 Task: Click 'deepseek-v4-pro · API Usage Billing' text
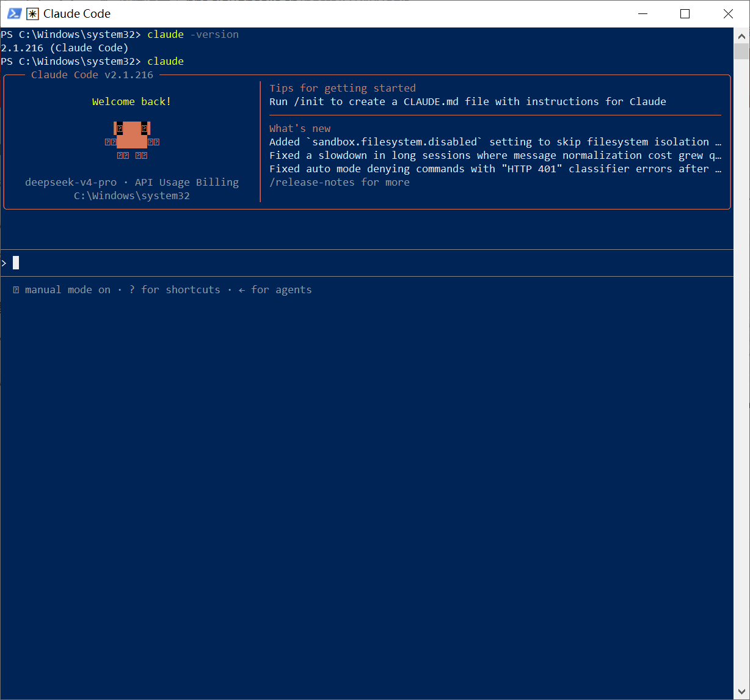coord(132,182)
